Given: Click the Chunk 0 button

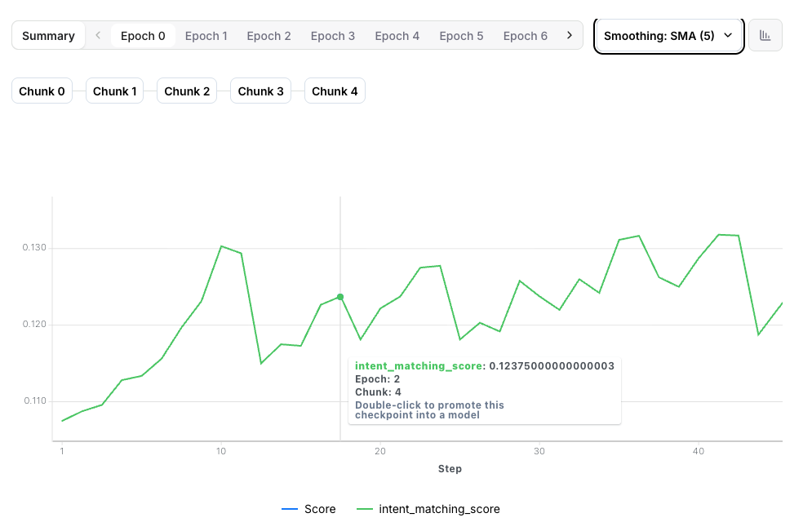Looking at the screenshot, I should pyautogui.click(x=42, y=91).
